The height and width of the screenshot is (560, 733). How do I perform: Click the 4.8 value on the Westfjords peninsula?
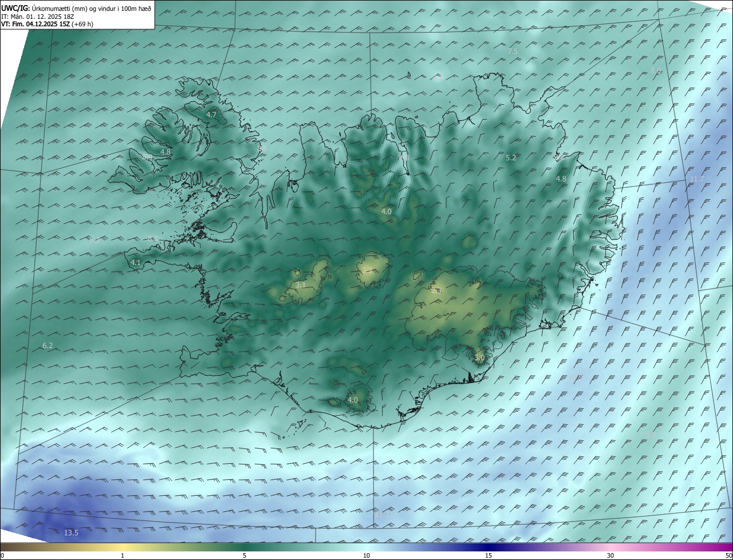165,152
